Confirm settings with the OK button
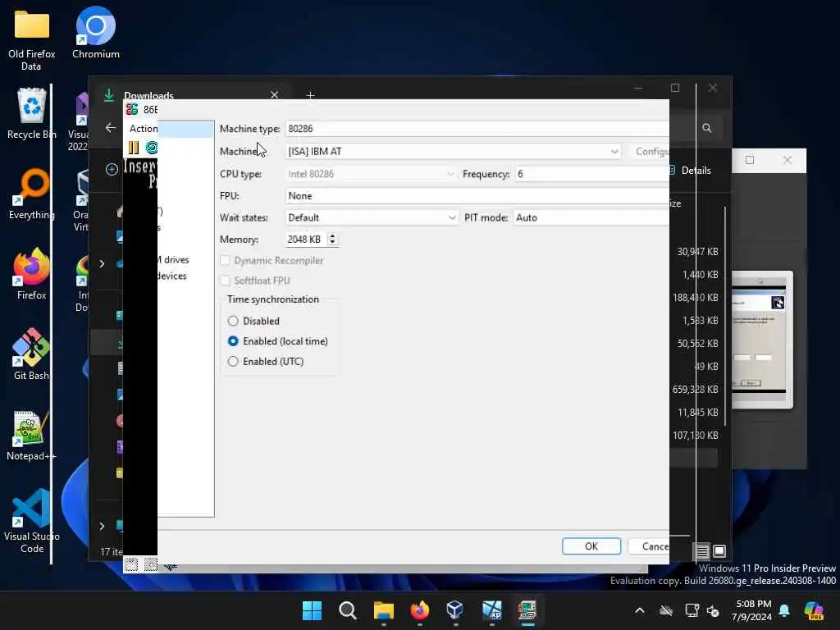Viewport: 840px width, 630px height. point(591,546)
